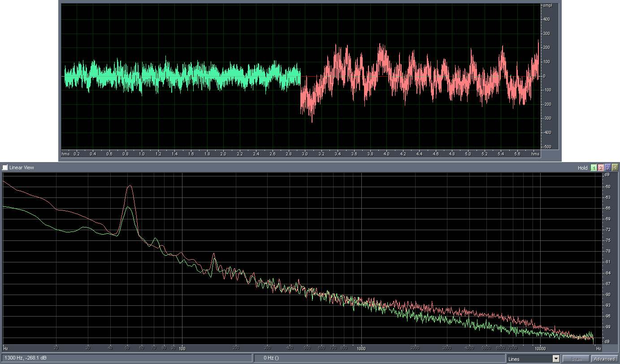Click the '0 Hz ()' status field

coord(380,358)
